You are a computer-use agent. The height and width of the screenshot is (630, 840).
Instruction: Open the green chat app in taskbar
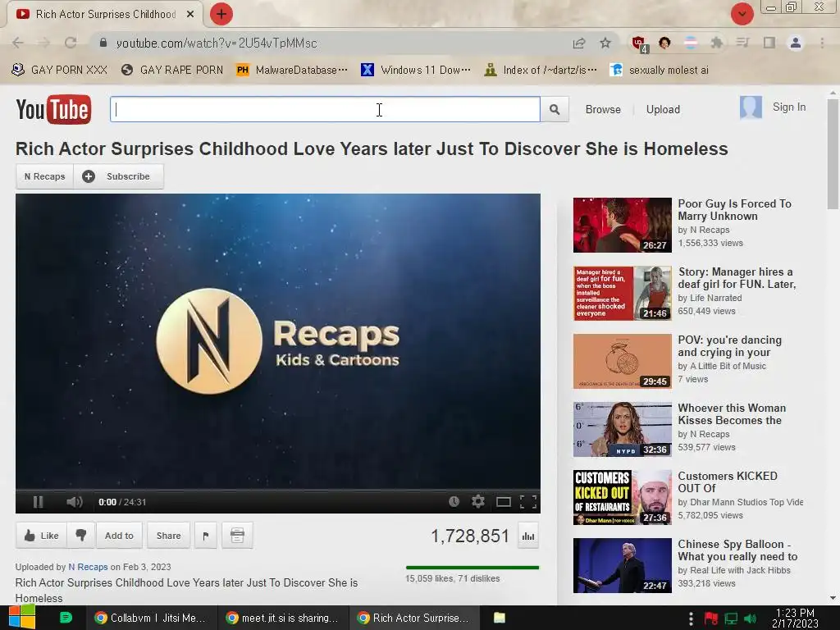pos(66,618)
